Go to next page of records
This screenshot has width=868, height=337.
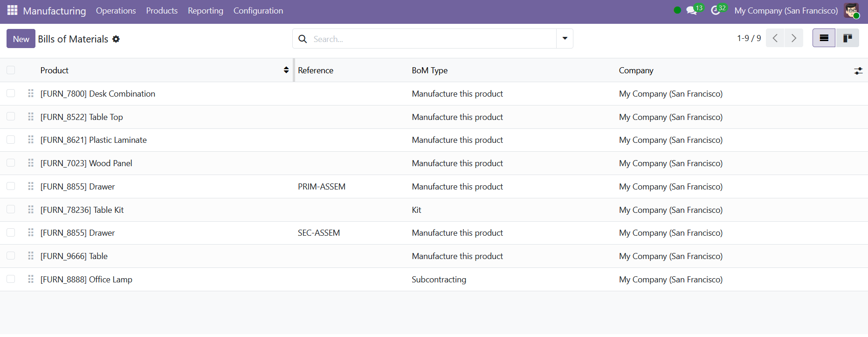coord(793,38)
